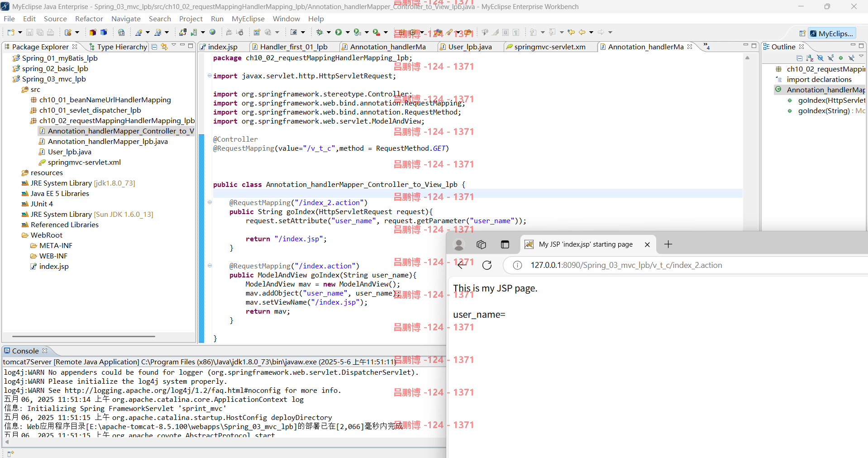The width and height of the screenshot is (868, 458).
Task: Click the Save icon in toolbar
Action: 29,32
